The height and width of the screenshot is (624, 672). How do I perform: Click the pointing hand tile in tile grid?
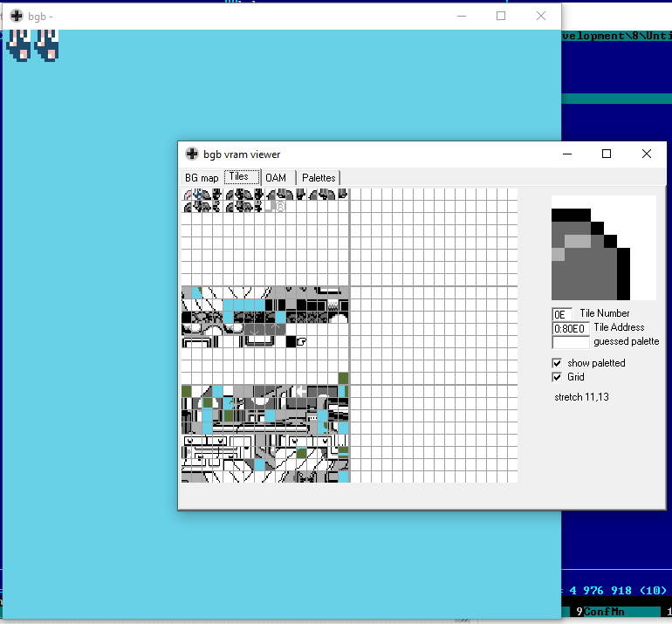pos(301,341)
